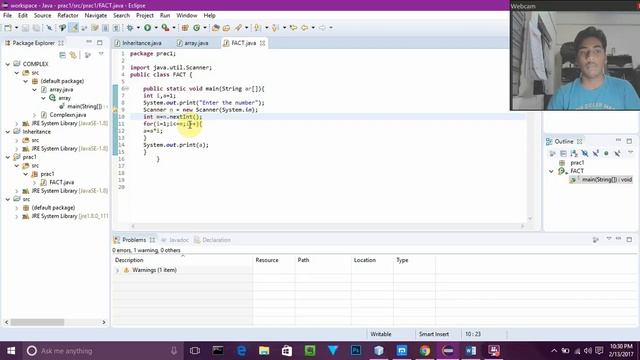Click the Open Type folder icon in toolbar
This screenshot has height=360, width=640.
pyautogui.click(x=216, y=28)
